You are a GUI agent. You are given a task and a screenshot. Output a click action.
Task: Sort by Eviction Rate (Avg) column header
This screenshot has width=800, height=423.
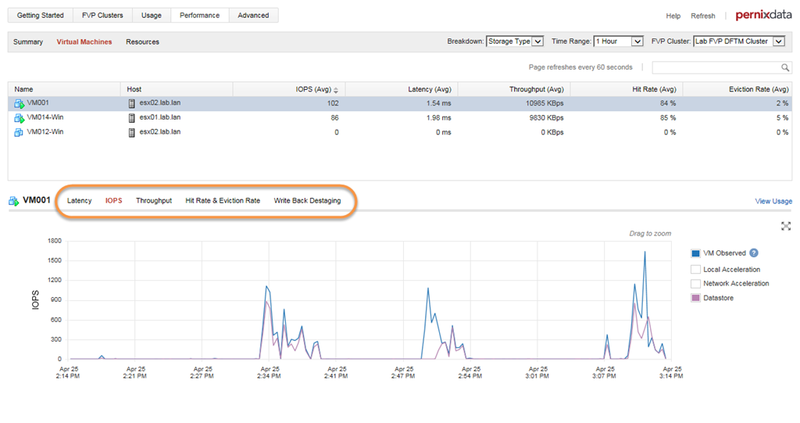coord(737,89)
